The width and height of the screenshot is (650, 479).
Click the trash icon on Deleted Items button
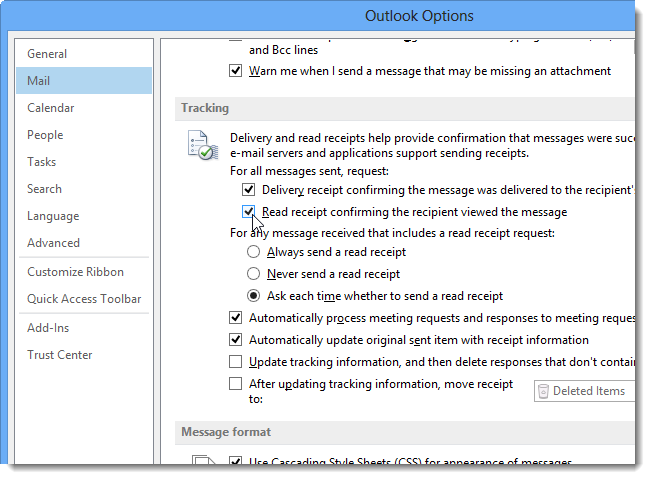pos(543,391)
